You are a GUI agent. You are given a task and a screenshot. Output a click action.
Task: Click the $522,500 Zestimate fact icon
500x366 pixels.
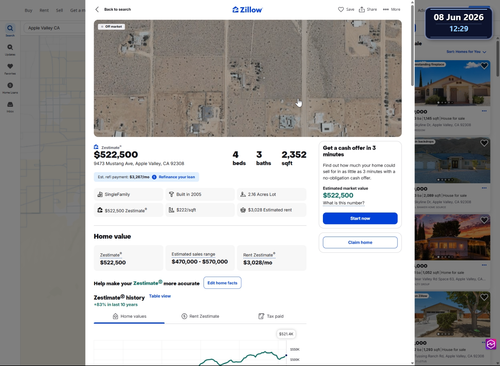(x=100, y=210)
